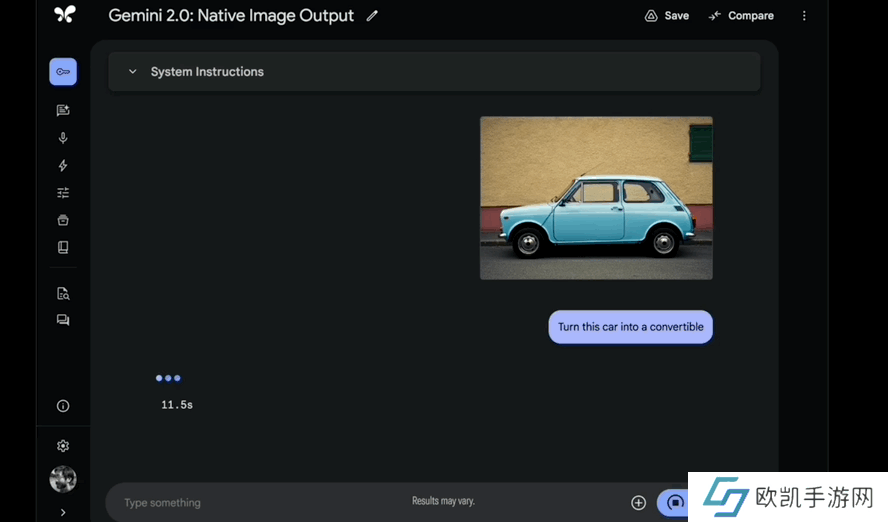Open the tune sliders sidebar icon
The height and width of the screenshot is (522, 888).
[x=63, y=193]
